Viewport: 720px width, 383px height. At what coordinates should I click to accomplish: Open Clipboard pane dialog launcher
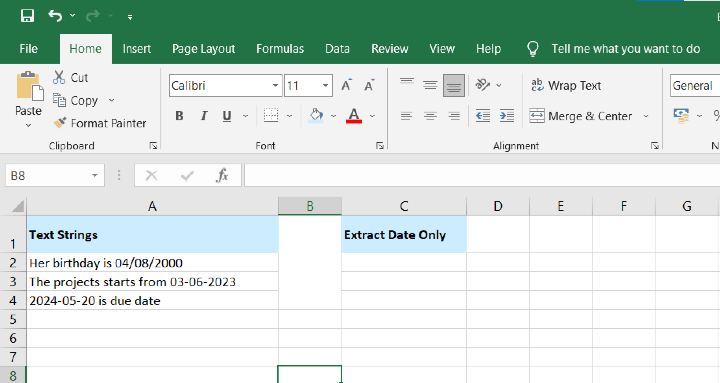153,146
